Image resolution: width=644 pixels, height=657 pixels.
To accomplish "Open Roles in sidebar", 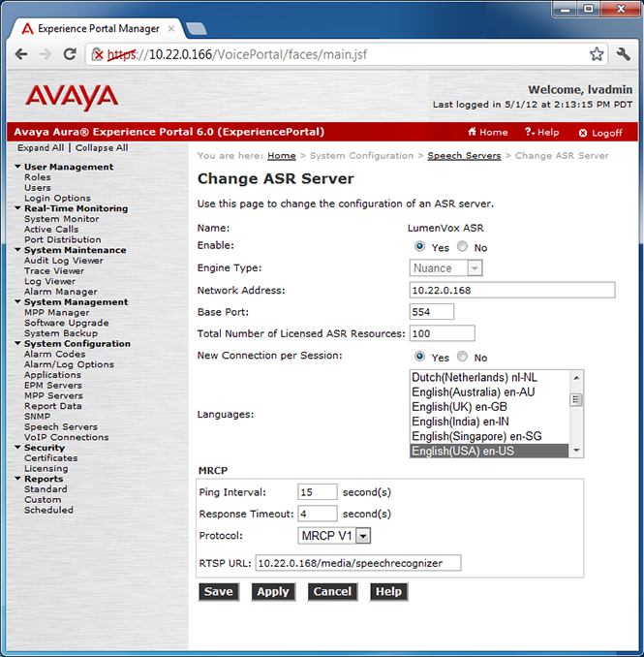I will 37,177.
